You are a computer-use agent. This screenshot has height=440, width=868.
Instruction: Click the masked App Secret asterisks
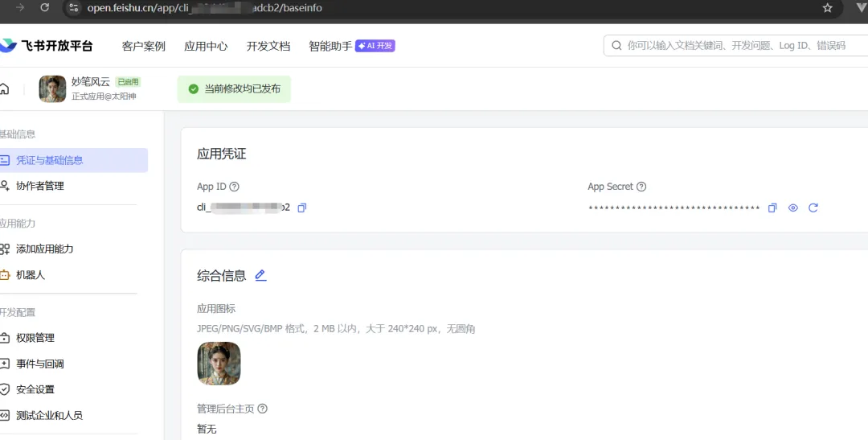(x=674, y=208)
